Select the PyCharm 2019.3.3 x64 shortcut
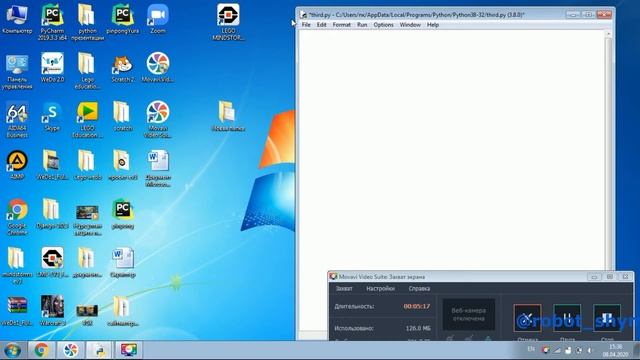The image size is (640, 360). (x=52, y=22)
